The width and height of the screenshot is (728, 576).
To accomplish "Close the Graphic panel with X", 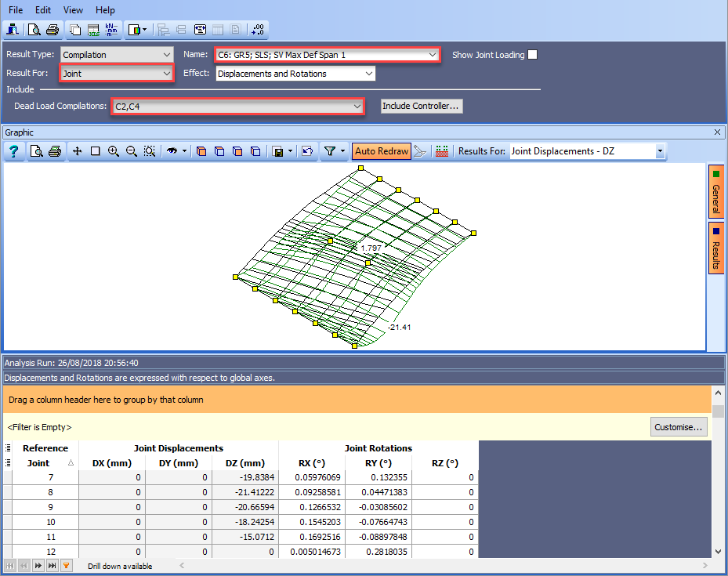I will pyautogui.click(x=717, y=132).
